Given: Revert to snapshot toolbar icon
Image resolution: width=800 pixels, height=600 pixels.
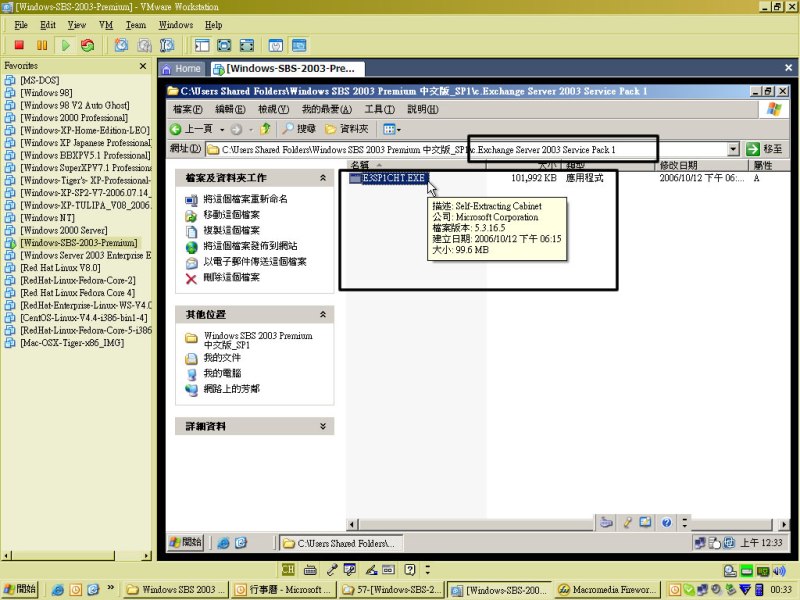Looking at the screenshot, I should (144, 45).
